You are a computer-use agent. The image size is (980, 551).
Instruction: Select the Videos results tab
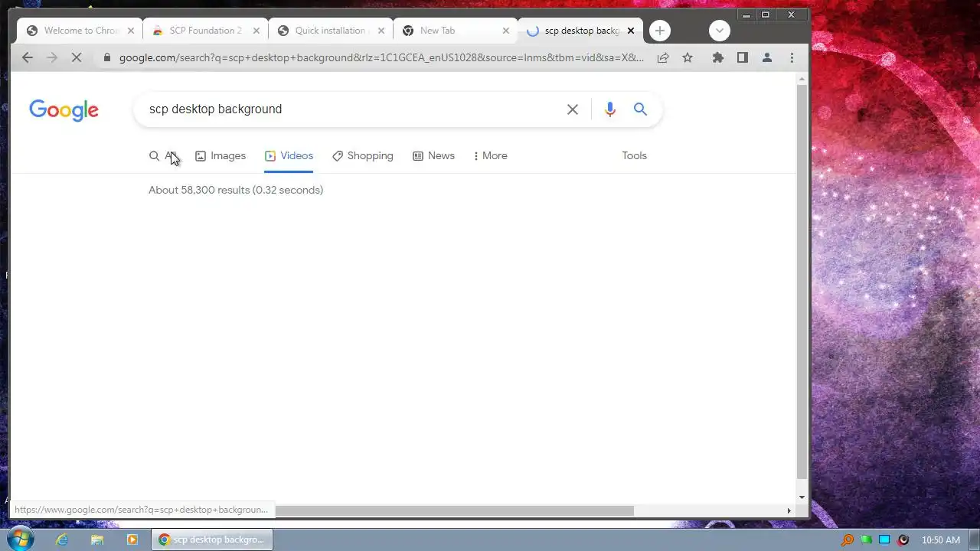pyautogui.click(x=289, y=156)
